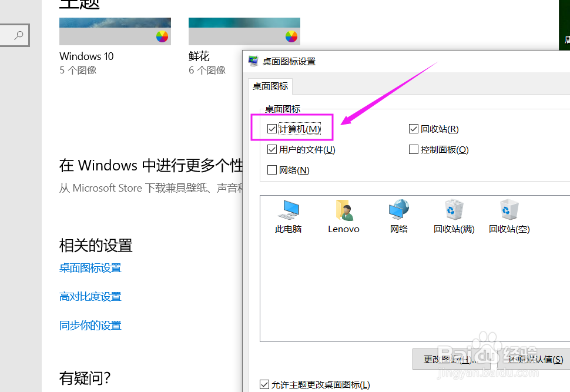Toggle 允许主题更改桌面图标(L) checkbox
Viewport: 570px width, 392px height.
click(x=264, y=384)
